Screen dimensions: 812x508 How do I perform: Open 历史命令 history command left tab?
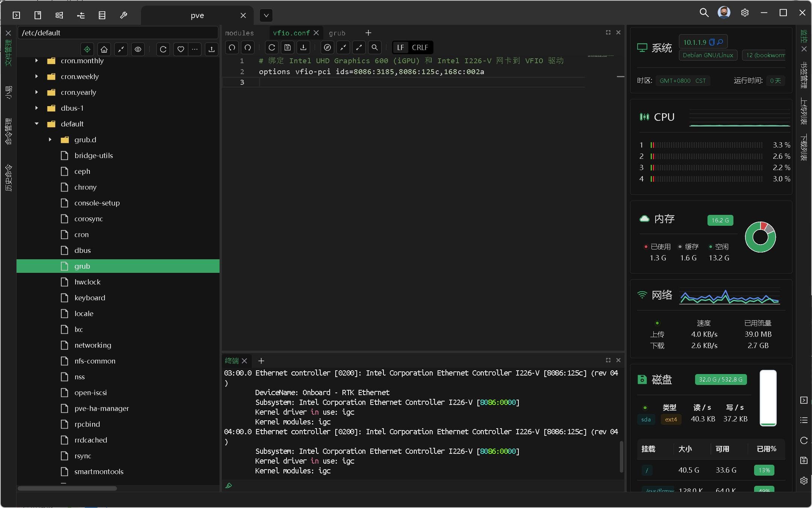(8, 178)
